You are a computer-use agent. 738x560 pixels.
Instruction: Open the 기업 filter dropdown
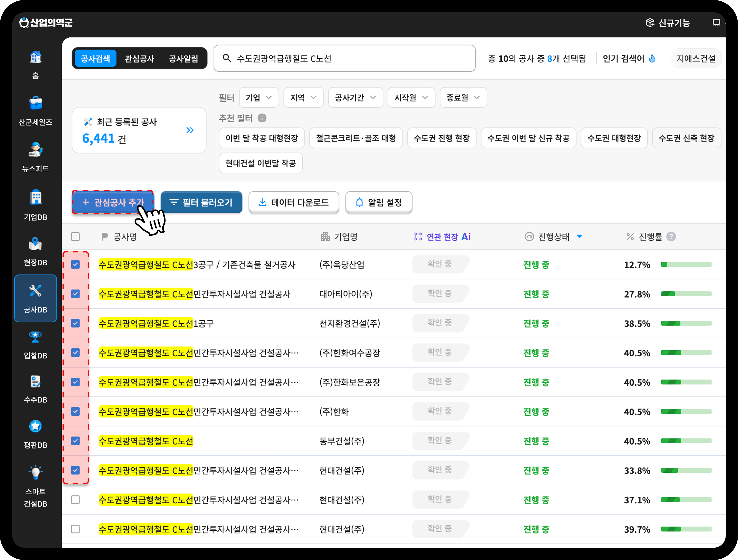259,97
